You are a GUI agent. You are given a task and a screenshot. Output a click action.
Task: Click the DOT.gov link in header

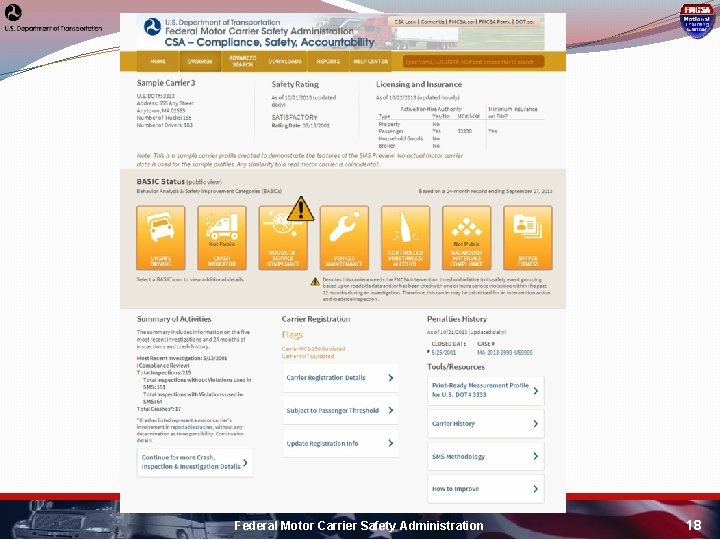(524, 22)
